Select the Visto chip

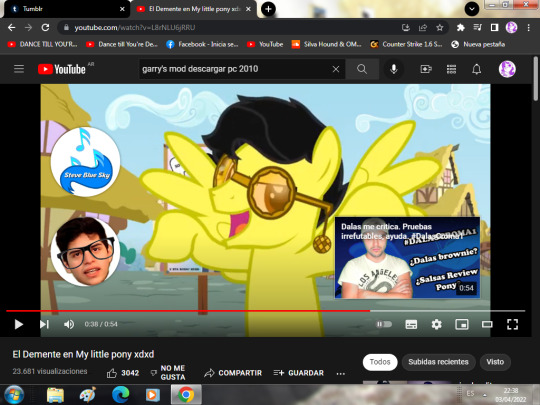coord(495,362)
